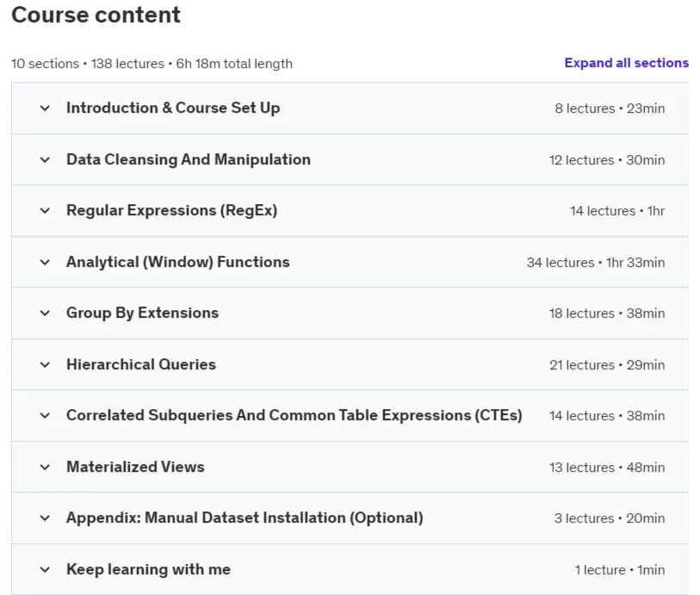This screenshot has width=700, height=595.
Task: Click the Materialized Views section title
Action: (x=135, y=467)
